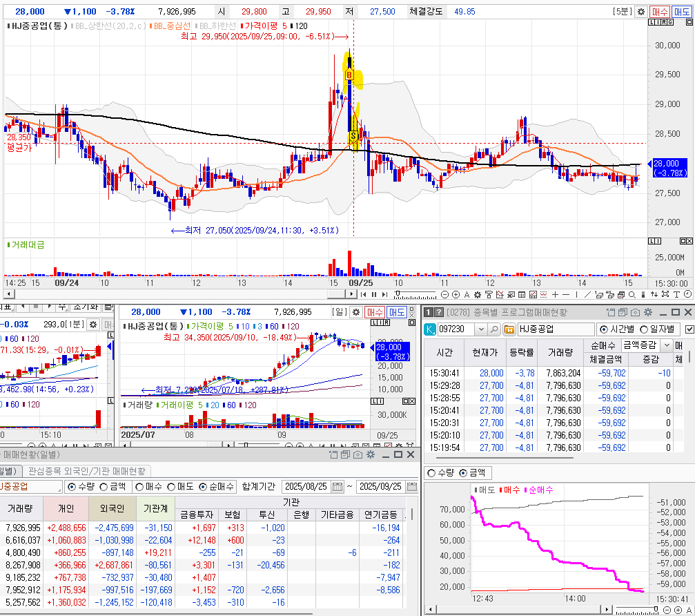Viewport: 695px width, 616px height.
Task: Zoom in main chart with plus circle
Action: 456,294
